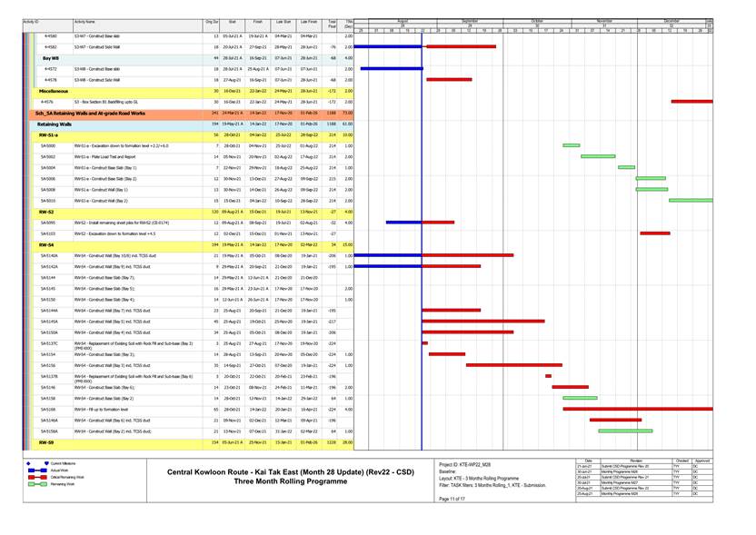Select the October month in timescale header
756x535 pixels.
[x=537, y=21]
